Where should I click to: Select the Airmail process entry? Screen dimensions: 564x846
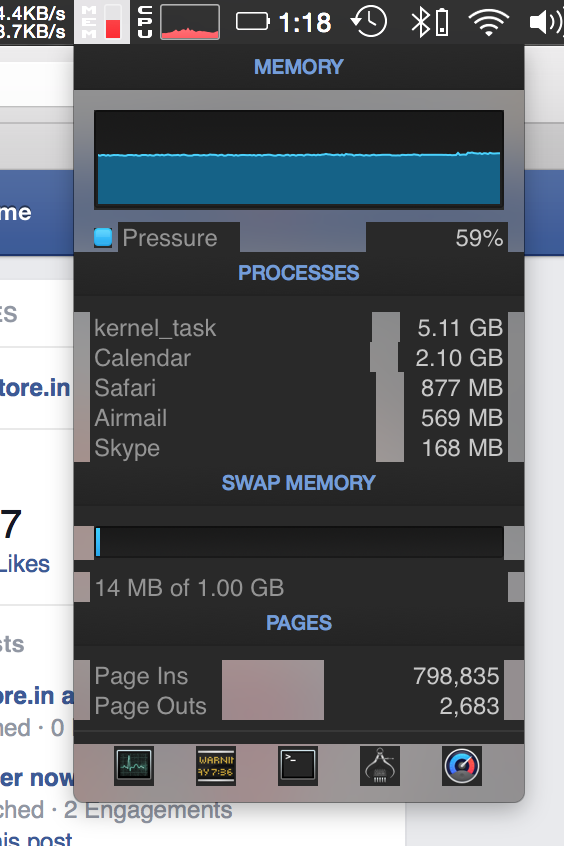pos(298,418)
